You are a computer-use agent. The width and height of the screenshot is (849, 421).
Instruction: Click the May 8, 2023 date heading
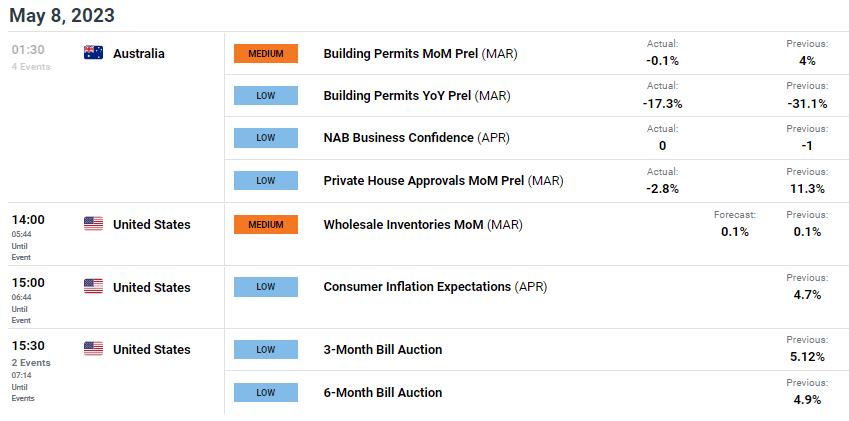coord(62,15)
